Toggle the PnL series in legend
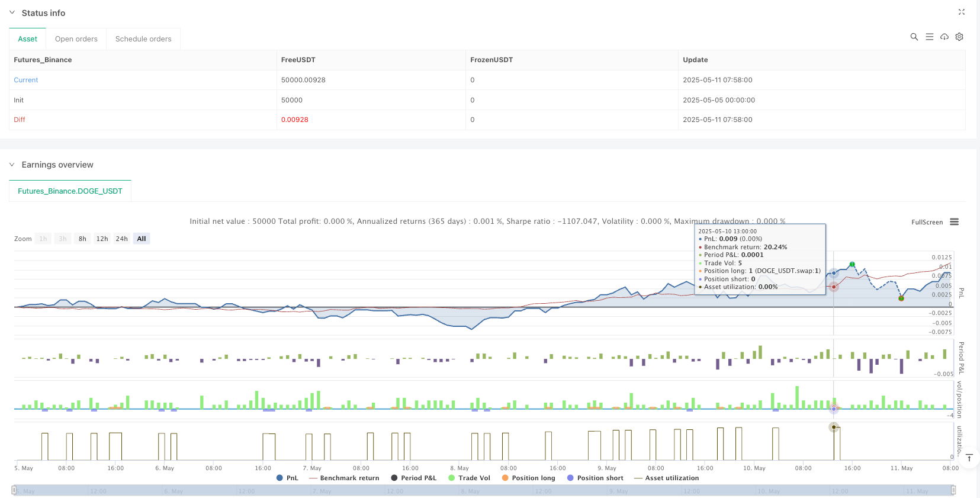The image size is (980, 498). point(287,478)
